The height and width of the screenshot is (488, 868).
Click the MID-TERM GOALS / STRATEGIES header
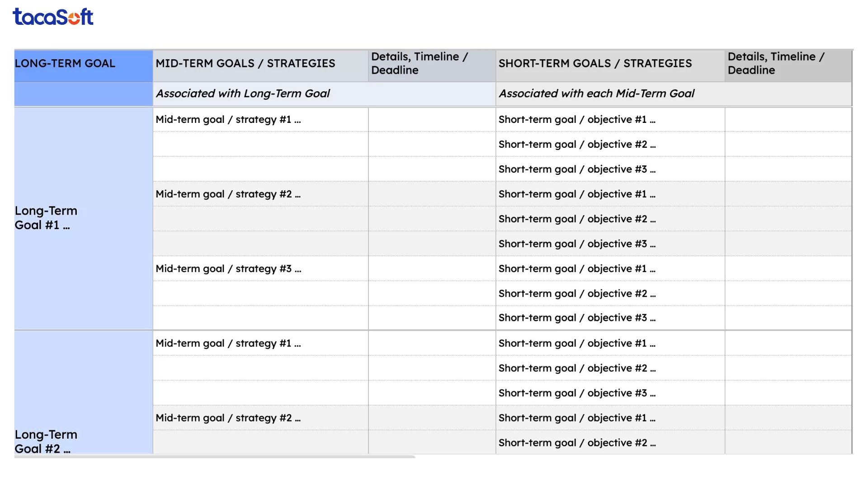pyautogui.click(x=260, y=64)
